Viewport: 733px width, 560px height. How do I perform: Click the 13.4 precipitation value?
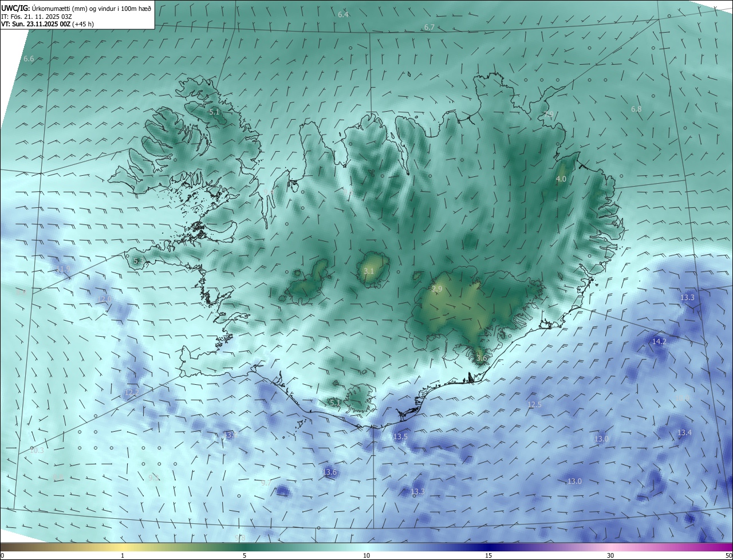tap(685, 433)
